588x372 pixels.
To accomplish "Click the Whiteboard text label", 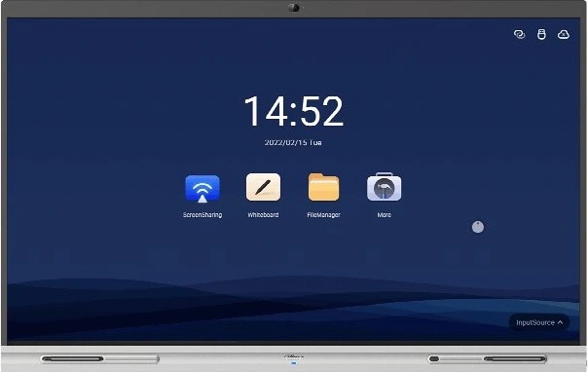I will pyautogui.click(x=263, y=215).
